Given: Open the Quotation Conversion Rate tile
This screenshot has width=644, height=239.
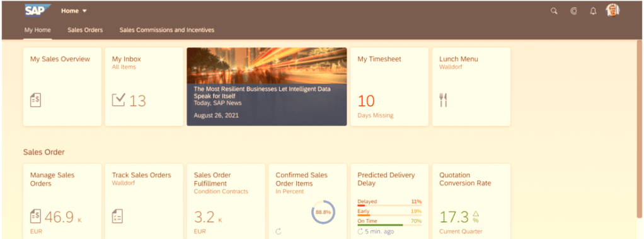Looking at the screenshot, I should tap(471, 201).
